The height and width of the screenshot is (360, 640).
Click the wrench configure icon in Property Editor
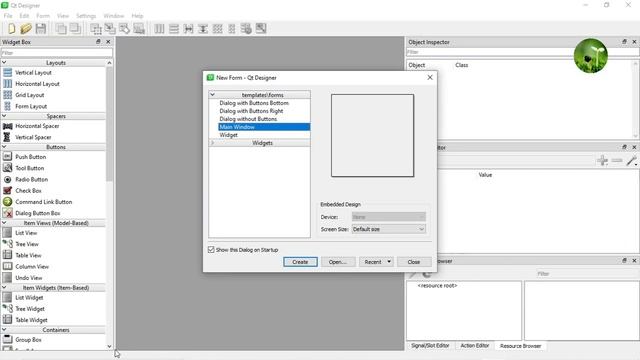point(631,160)
